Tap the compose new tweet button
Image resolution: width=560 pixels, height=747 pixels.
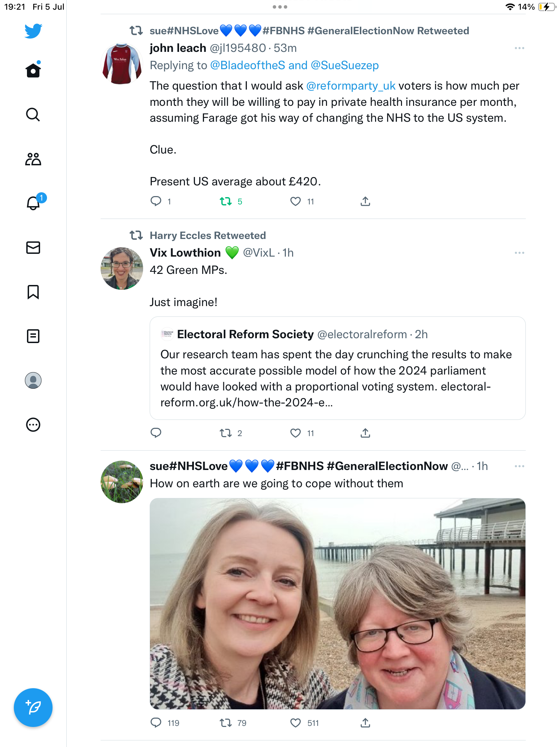tap(33, 708)
